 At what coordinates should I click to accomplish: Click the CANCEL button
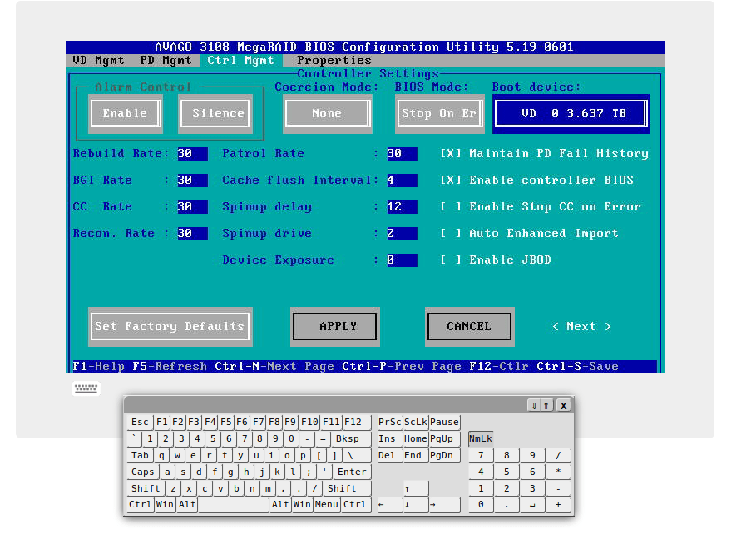pos(470,327)
